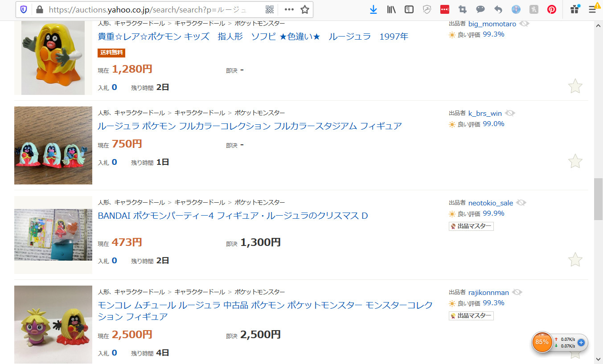Click the page vertical scrollbar thumb
603x364 pixels.
pyautogui.click(x=598, y=199)
